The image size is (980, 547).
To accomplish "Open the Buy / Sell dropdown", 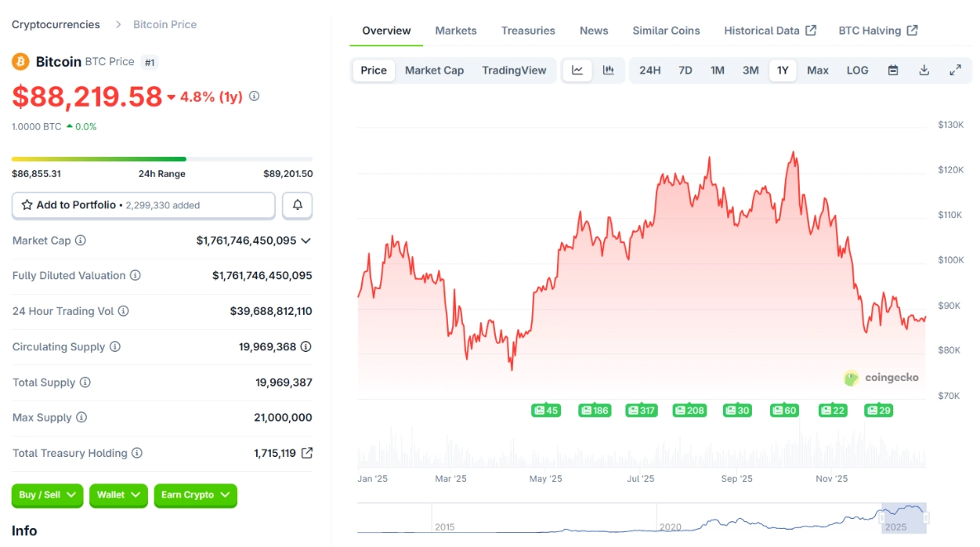I will 47,496.
